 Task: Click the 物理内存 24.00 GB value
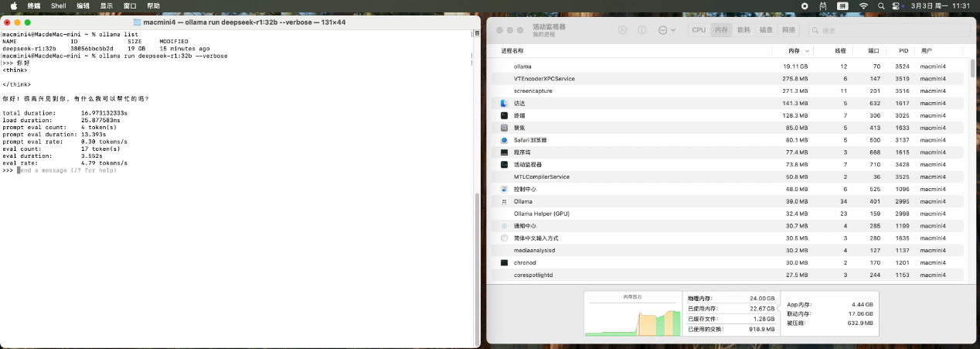[761, 299]
